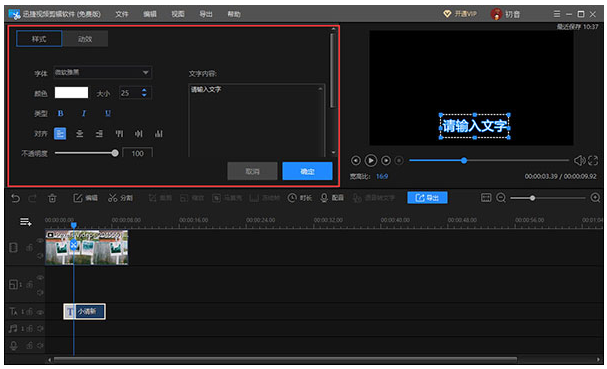607x369 pixels.
Task: Select bottom vertical alignment
Action: click(x=158, y=134)
